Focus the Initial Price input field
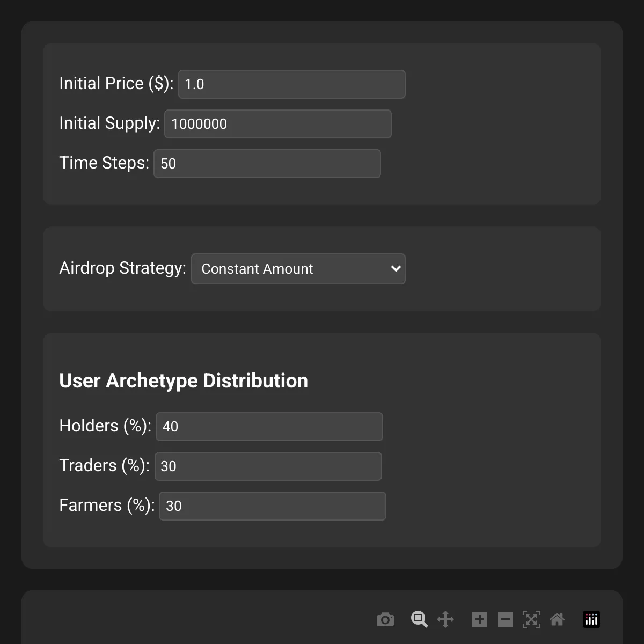 (x=291, y=84)
